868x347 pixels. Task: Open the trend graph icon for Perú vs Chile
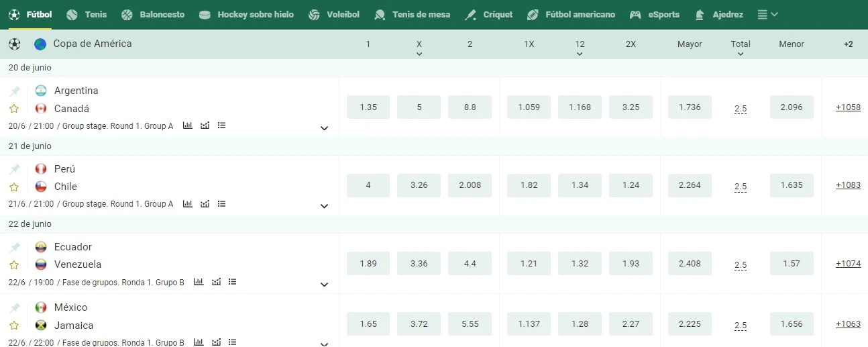coord(205,204)
